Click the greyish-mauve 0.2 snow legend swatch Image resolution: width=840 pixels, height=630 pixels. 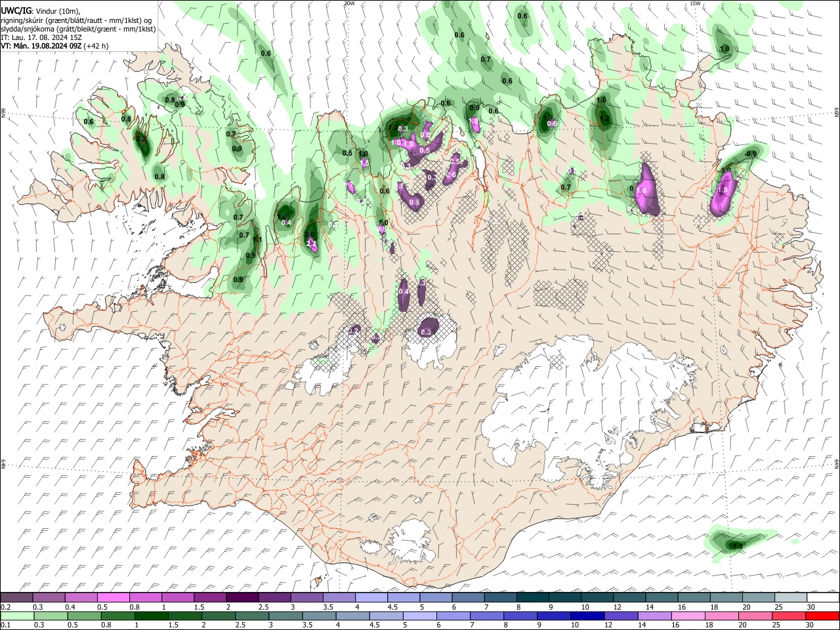(x=16, y=598)
